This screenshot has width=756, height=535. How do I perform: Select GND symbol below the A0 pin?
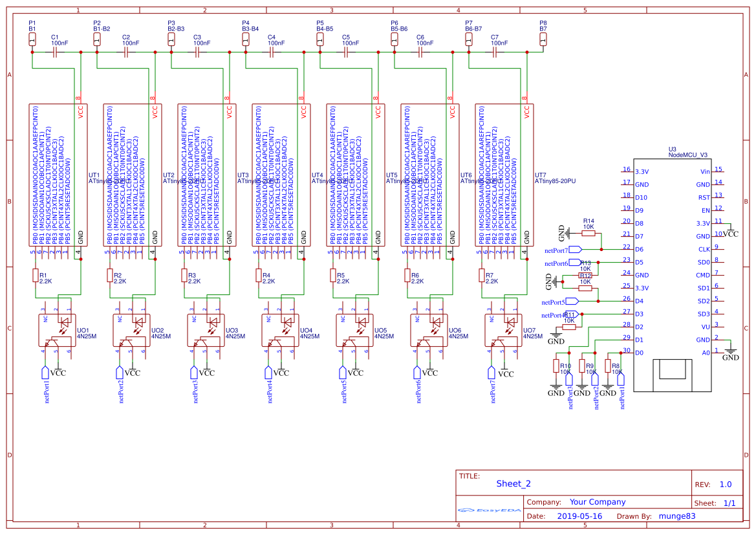tap(729, 351)
